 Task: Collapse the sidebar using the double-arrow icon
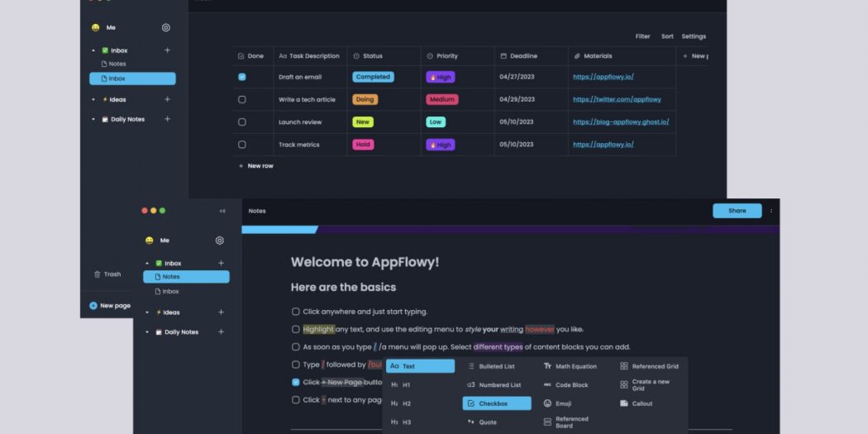(x=222, y=211)
